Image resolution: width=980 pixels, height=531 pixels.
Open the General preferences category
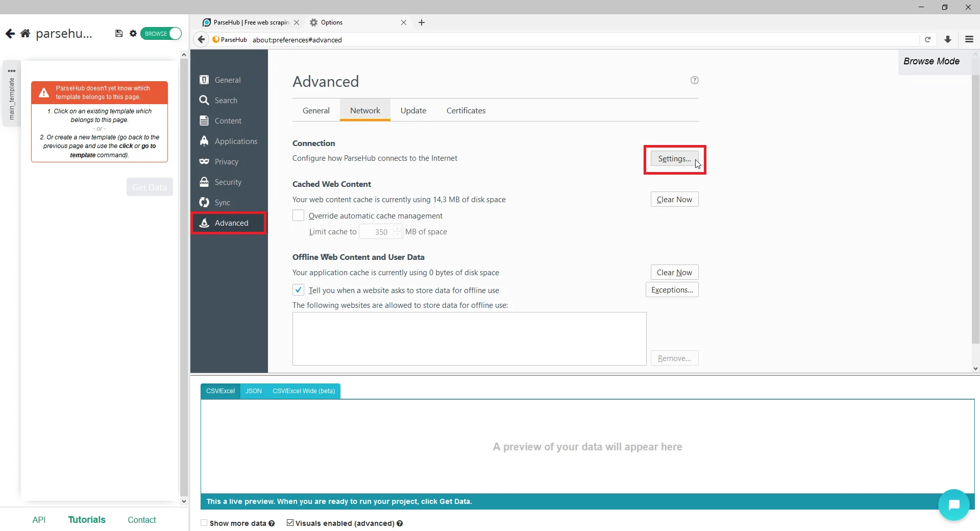click(x=229, y=80)
